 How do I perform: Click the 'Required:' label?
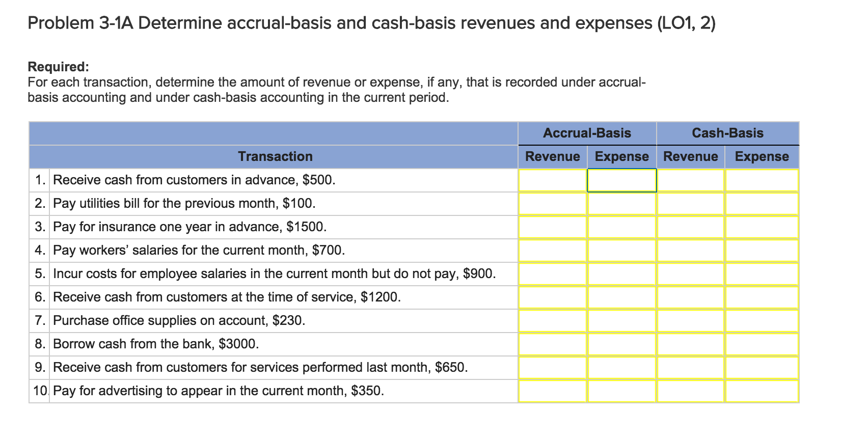pos(59,67)
